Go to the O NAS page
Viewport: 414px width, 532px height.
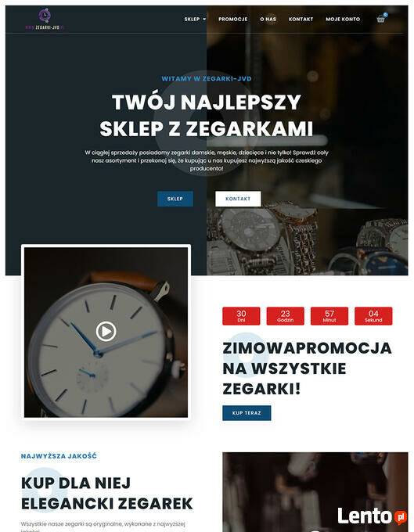click(x=268, y=19)
